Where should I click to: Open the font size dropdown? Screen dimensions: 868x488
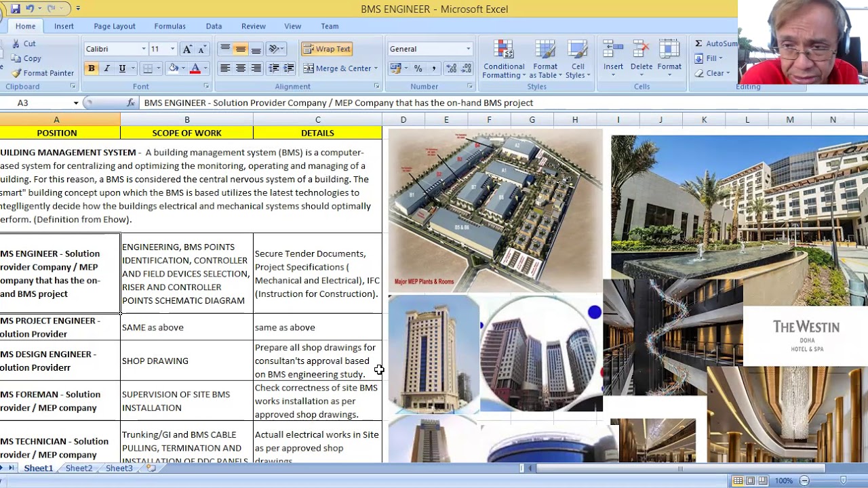(172, 49)
